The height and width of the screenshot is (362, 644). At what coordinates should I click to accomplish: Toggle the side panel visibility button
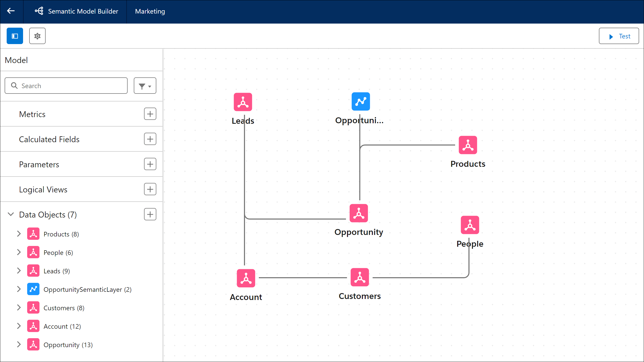click(15, 36)
